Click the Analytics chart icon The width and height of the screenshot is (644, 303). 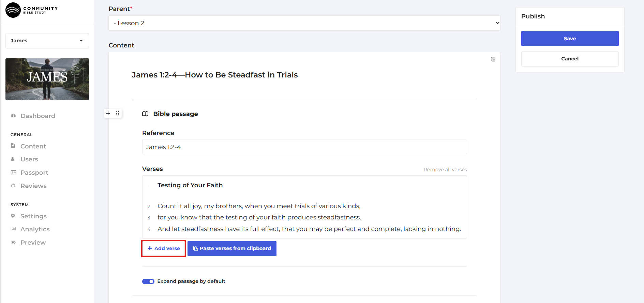coord(13,229)
